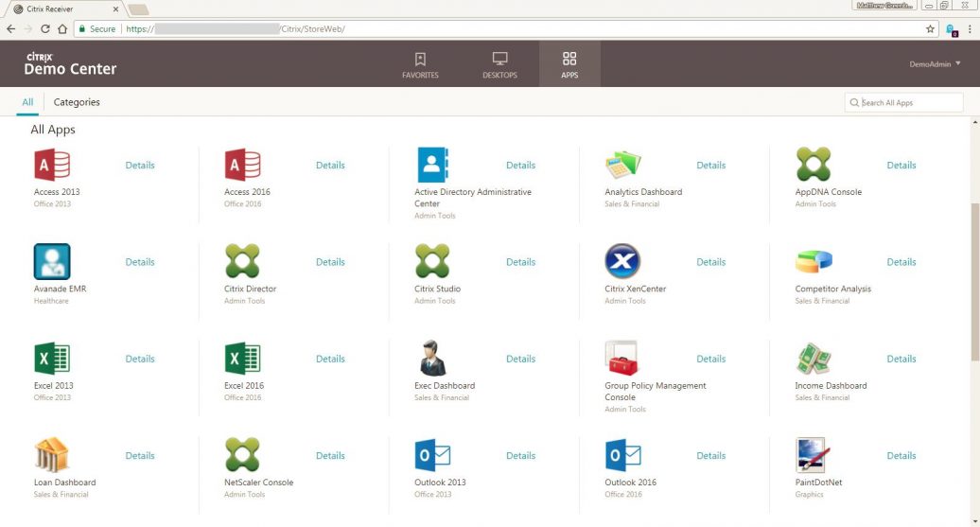Launch the Access 2013 app icon
980x527 pixels.
[52, 166]
